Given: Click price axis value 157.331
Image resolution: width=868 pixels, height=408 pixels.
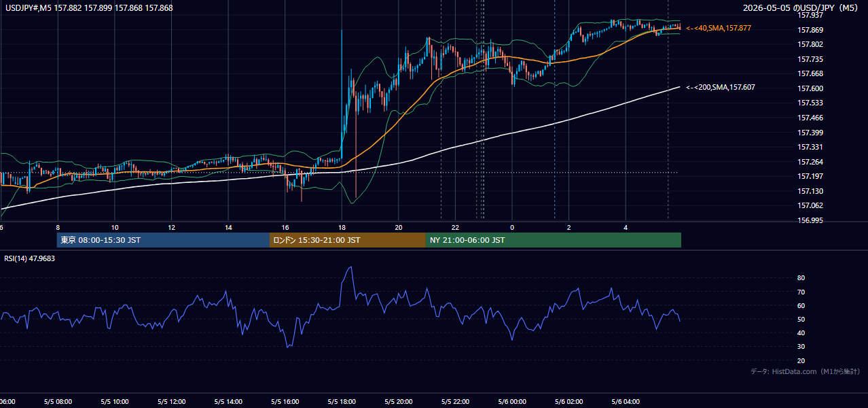Looking at the screenshot, I should pos(810,147).
